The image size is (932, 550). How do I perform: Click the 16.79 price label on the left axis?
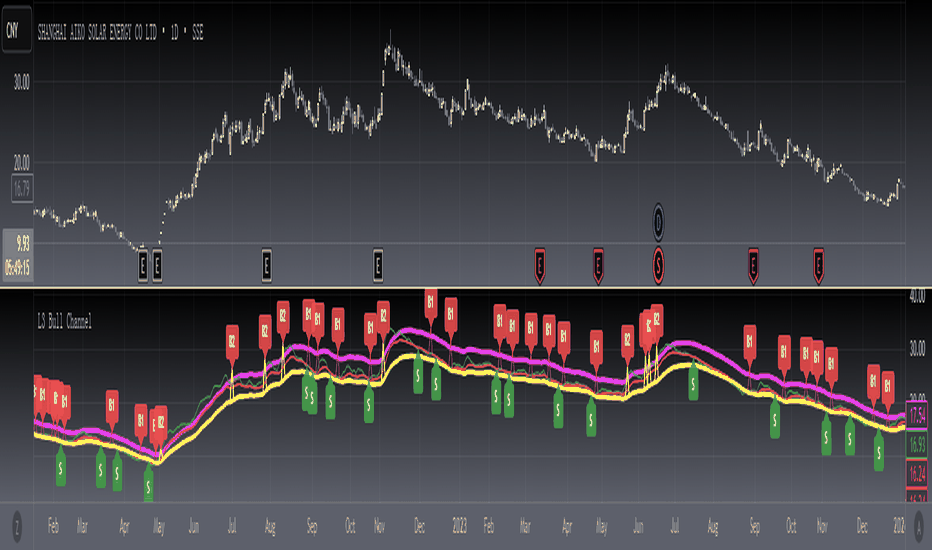coord(22,188)
